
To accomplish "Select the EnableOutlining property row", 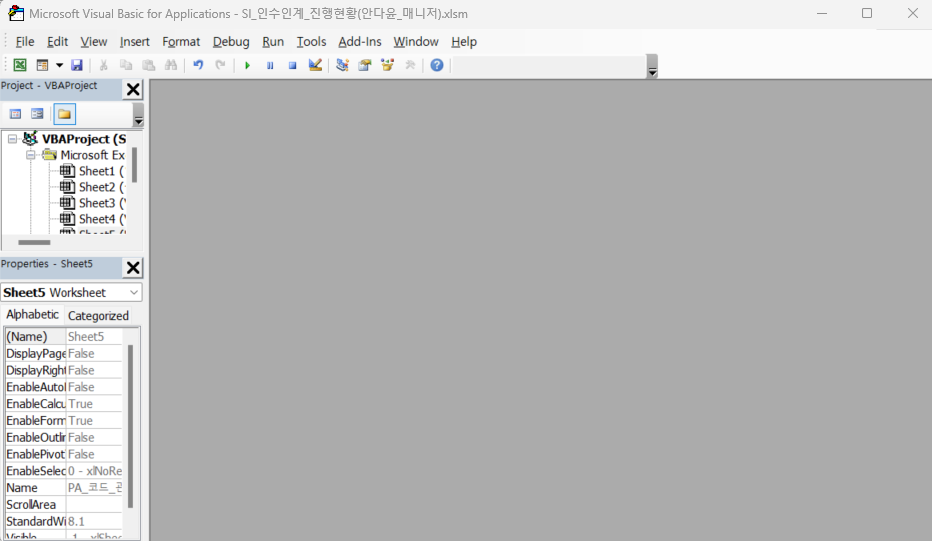I will tap(64, 437).
